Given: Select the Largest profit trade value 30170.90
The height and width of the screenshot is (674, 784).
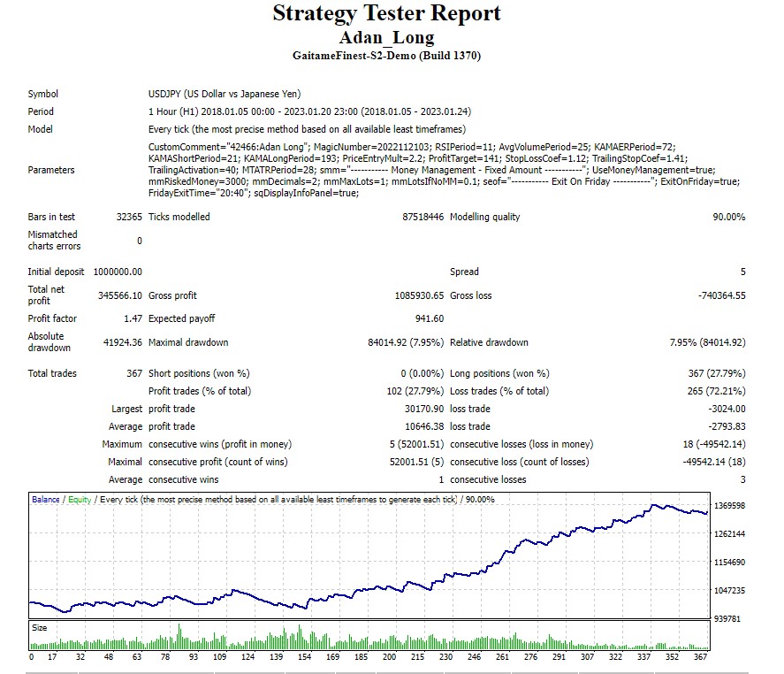Looking at the screenshot, I should tap(423, 410).
